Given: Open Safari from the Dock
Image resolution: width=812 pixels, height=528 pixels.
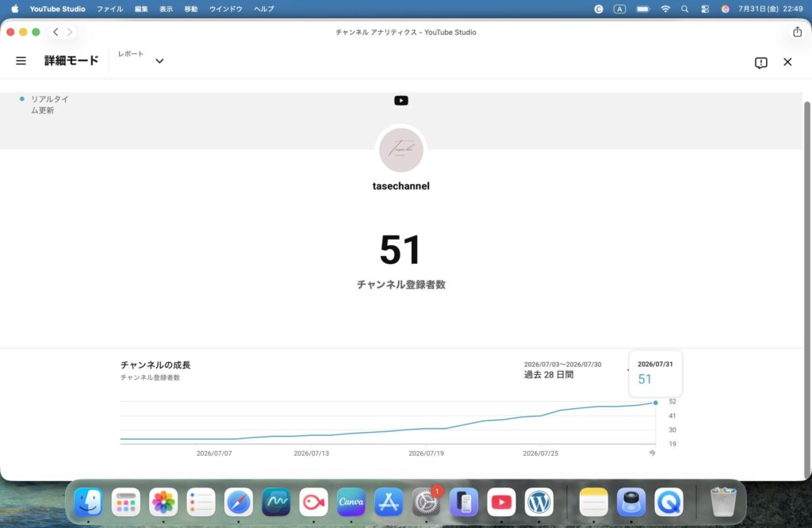Looking at the screenshot, I should pyautogui.click(x=238, y=502).
